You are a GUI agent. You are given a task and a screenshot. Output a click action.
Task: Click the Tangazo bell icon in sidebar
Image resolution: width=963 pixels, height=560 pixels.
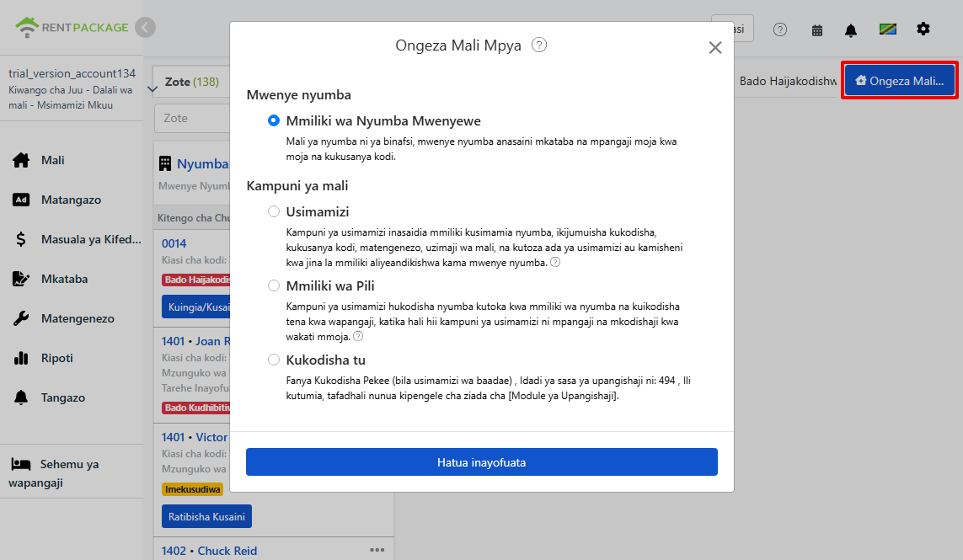point(21,397)
